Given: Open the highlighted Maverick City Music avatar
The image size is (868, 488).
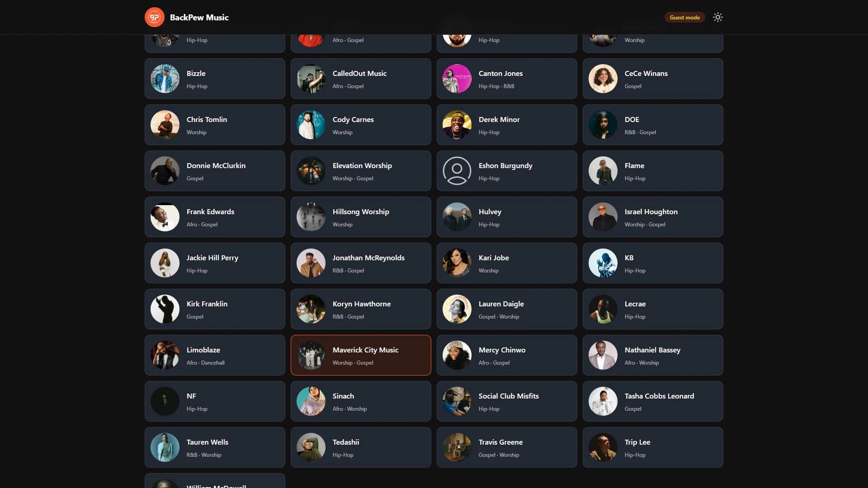Looking at the screenshot, I should click(x=311, y=355).
